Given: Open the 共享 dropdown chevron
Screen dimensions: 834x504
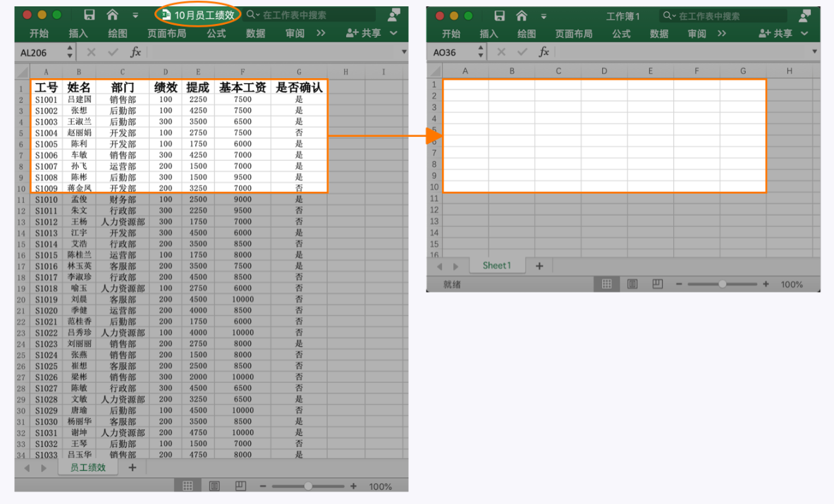Looking at the screenshot, I should click(393, 32).
